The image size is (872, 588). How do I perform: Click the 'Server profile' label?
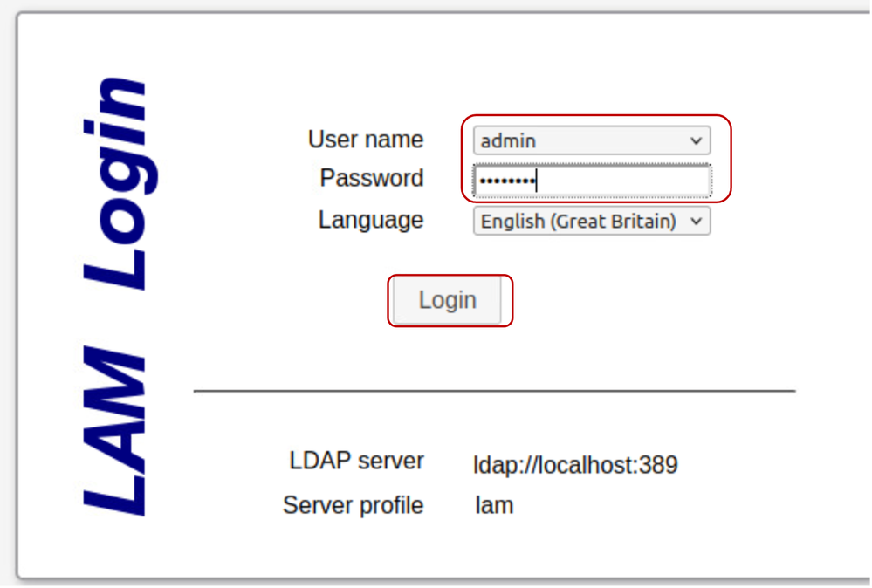coord(354,505)
